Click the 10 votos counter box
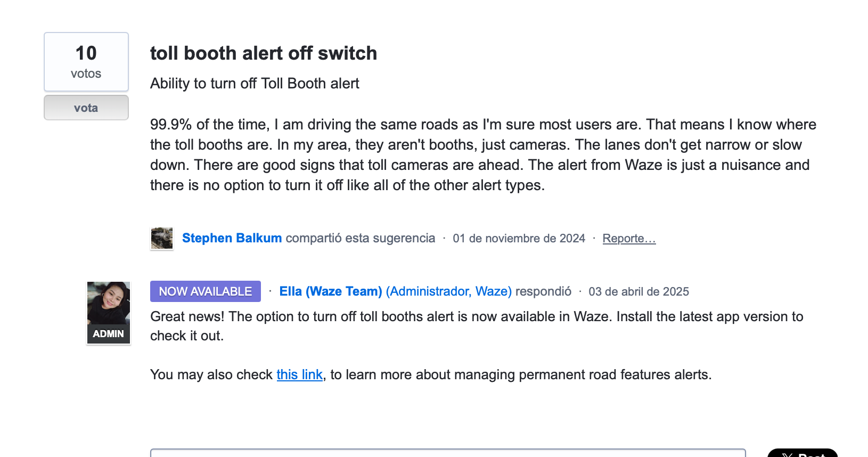 pyautogui.click(x=86, y=62)
